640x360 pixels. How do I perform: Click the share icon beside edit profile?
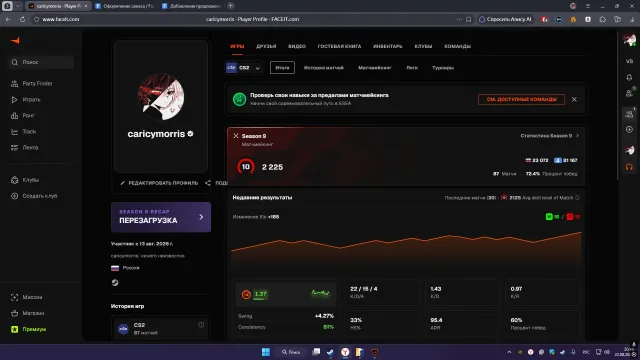click(x=208, y=183)
